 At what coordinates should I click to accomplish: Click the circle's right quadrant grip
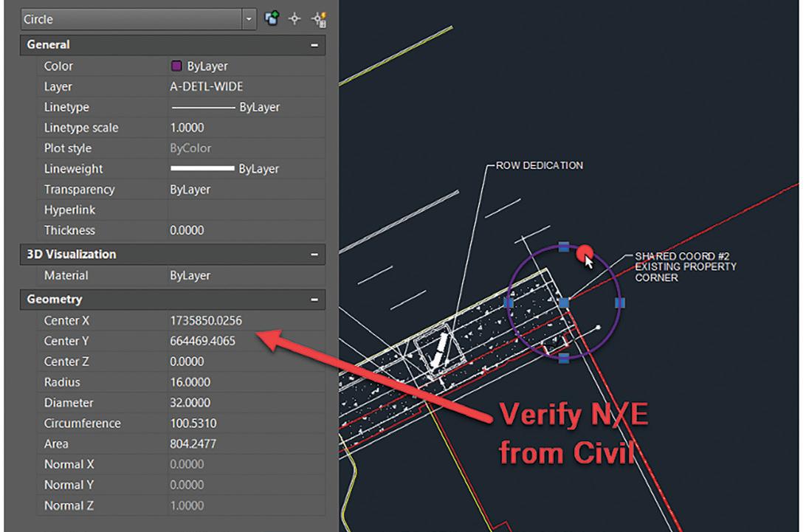tap(620, 303)
